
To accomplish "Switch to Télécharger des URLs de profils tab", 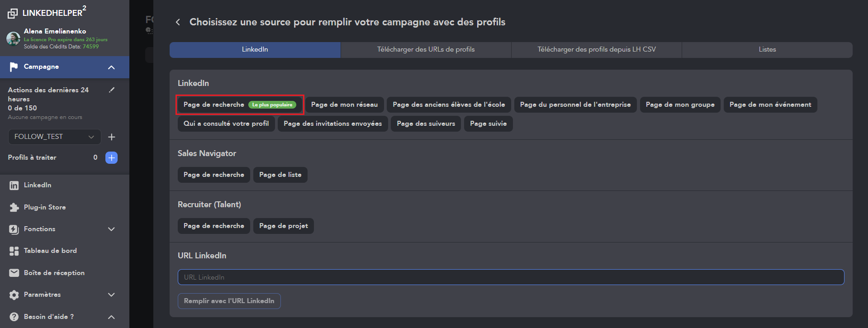I will [x=426, y=50].
